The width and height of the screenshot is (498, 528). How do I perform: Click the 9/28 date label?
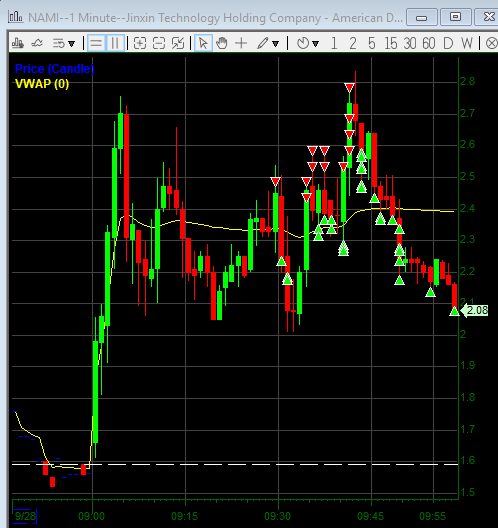(25, 516)
